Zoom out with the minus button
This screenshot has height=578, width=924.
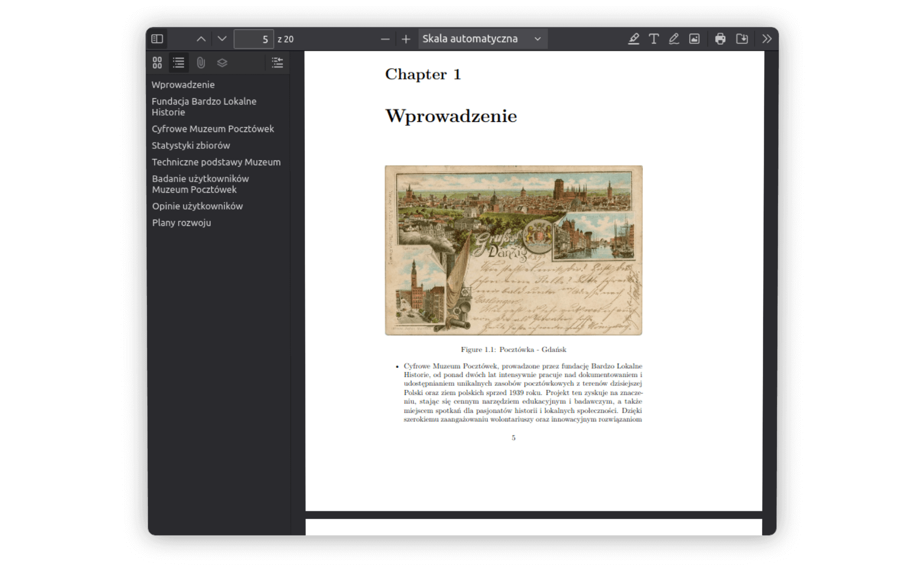[x=385, y=39]
